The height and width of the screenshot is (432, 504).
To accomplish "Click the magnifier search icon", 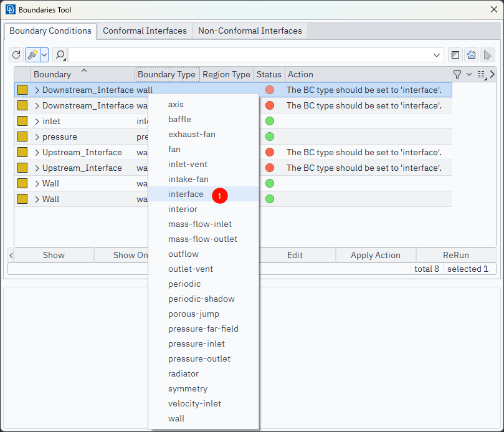I will 60,55.
